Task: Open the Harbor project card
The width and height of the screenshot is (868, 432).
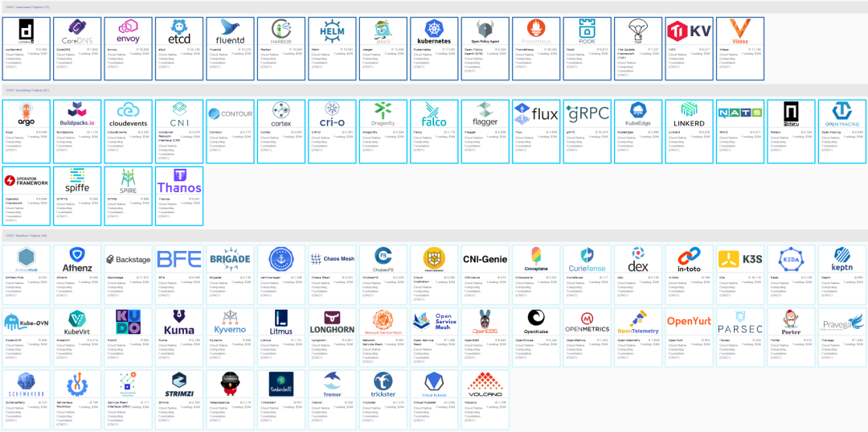Action: [x=281, y=49]
